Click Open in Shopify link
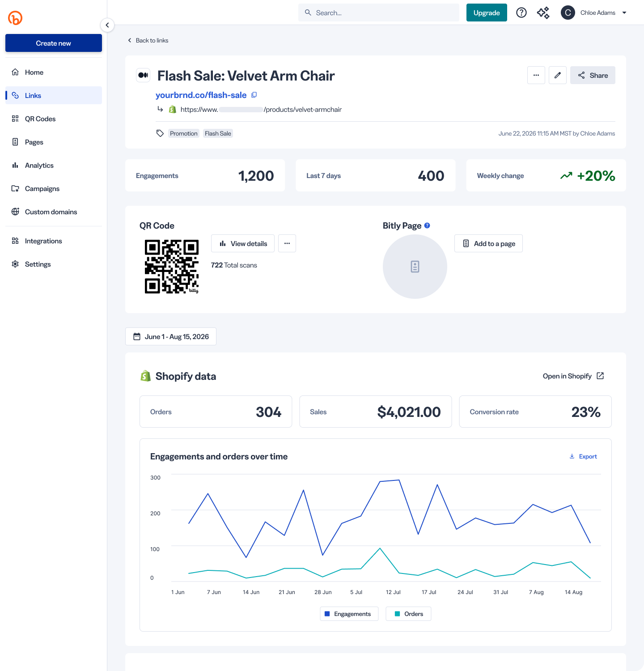The height and width of the screenshot is (671, 644). tap(573, 376)
